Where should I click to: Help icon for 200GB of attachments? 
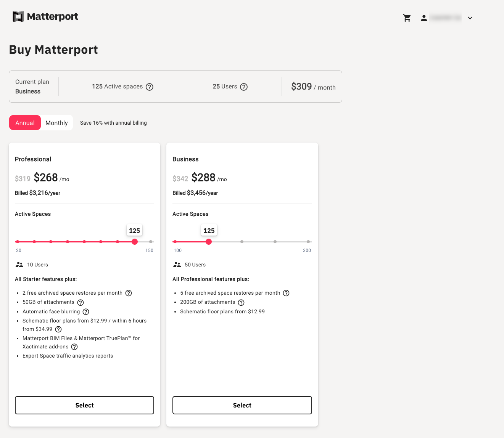[241, 303]
